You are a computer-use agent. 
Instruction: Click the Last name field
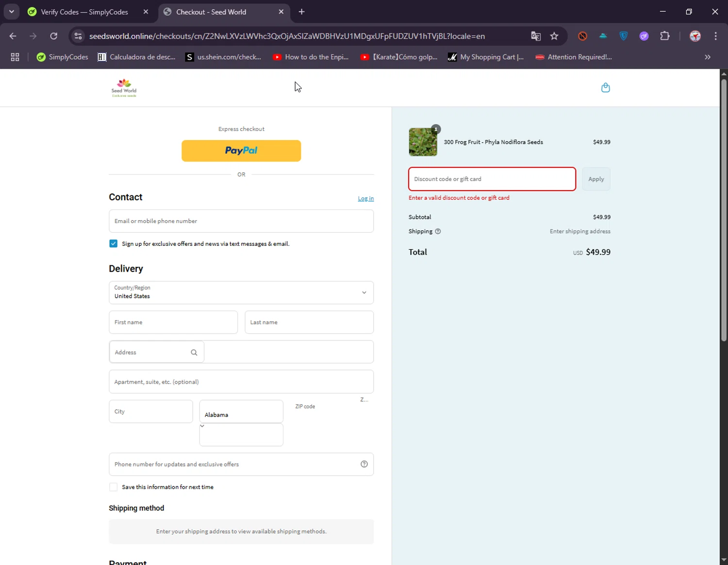[309, 322]
